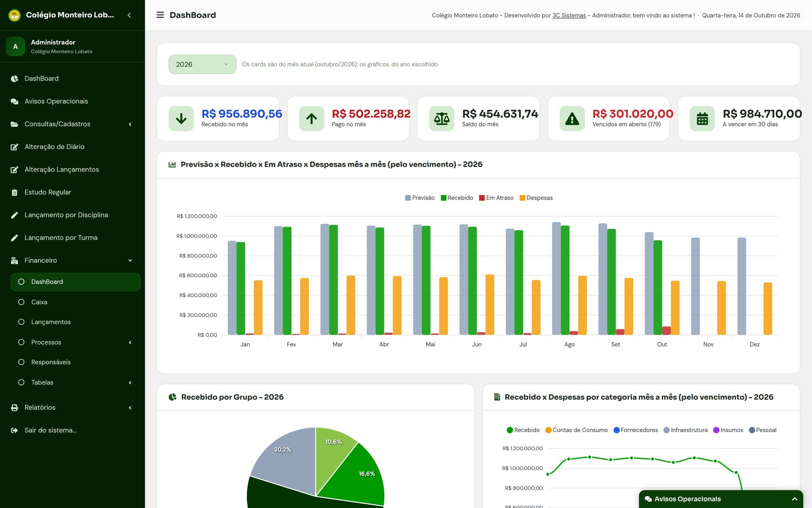Click the bar chart icon next to Previsão title
Screen dimensions: 812x508
click(172, 164)
